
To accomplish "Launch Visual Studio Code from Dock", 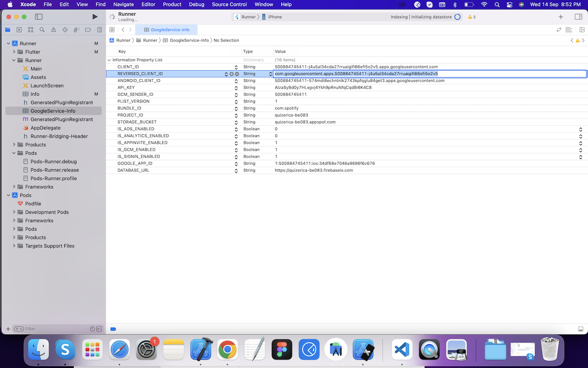I will 402,349.
